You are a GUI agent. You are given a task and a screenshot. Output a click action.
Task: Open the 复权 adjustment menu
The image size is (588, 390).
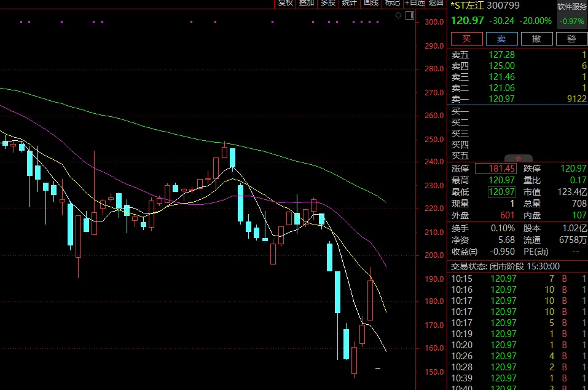(x=285, y=3)
